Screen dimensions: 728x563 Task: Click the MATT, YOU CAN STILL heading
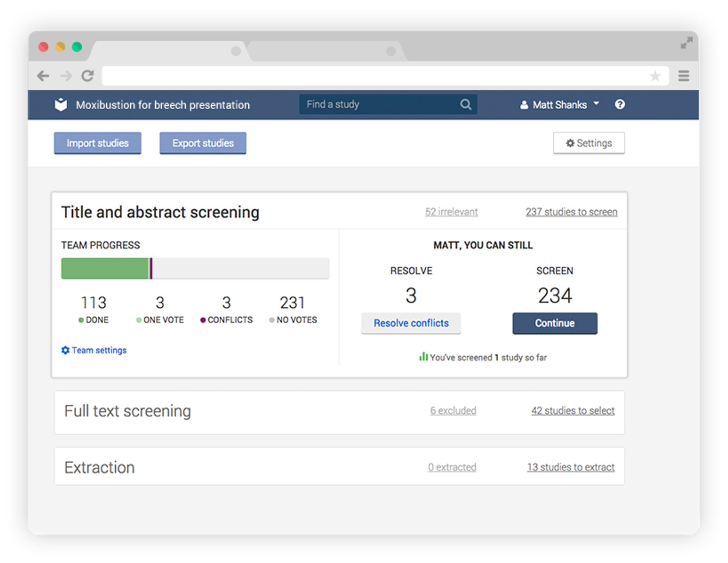(483, 245)
